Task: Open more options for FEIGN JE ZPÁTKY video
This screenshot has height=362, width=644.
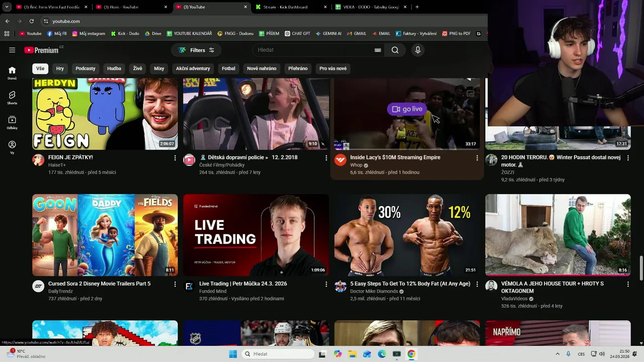Action: coord(175,158)
